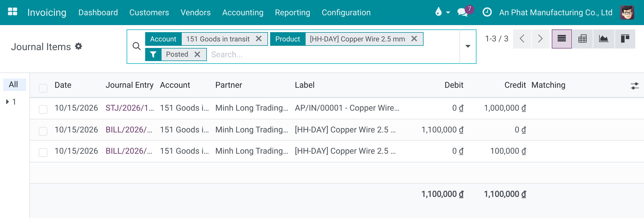Sort by the Date column header
This screenshot has width=644, height=218.
[x=63, y=85]
